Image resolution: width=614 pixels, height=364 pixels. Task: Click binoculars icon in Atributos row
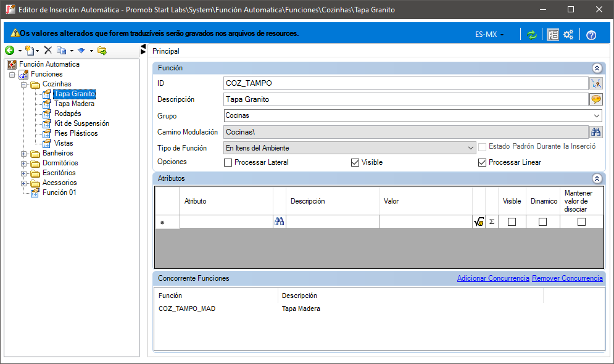pos(279,221)
